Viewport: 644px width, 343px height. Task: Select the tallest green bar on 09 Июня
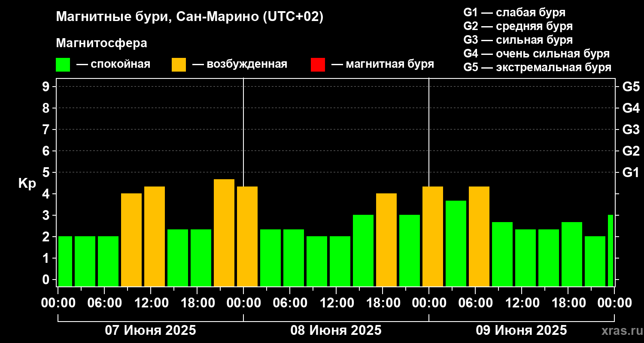point(456,244)
